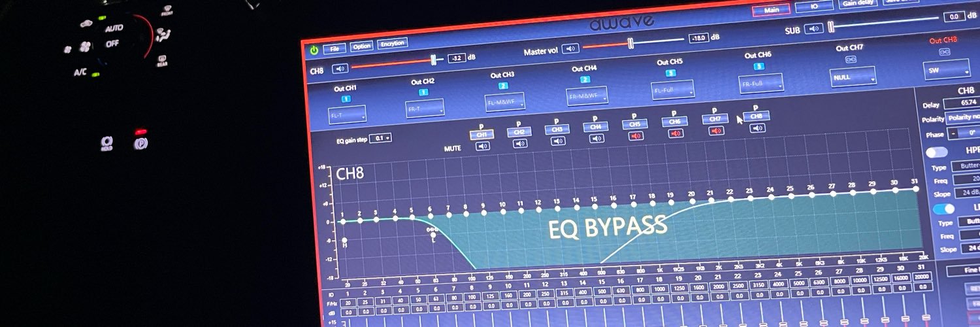Select the CH3 channel button
Viewport: 980px width, 327px height.
click(557, 129)
